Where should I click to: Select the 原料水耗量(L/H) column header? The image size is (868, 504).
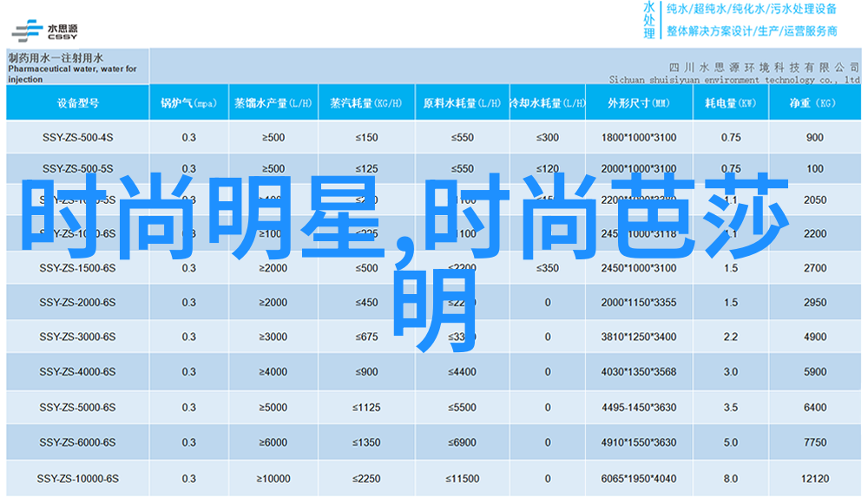[462, 103]
